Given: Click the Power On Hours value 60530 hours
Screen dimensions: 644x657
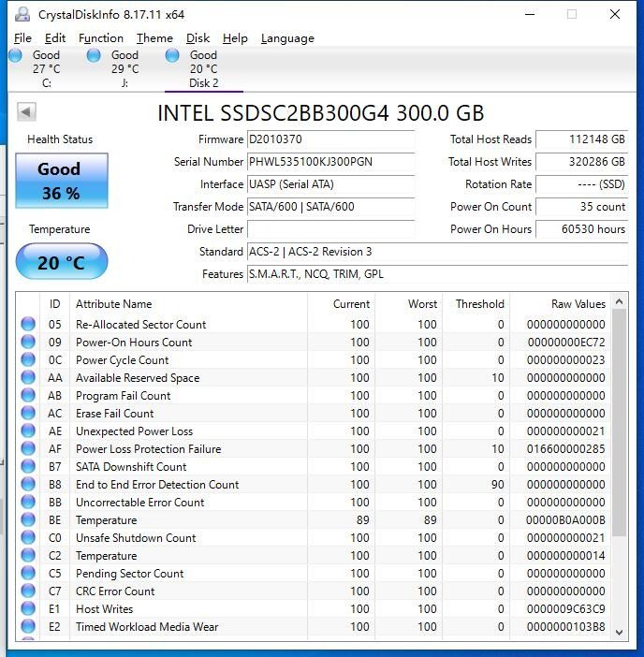Looking at the screenshot, I should point(582,229).
